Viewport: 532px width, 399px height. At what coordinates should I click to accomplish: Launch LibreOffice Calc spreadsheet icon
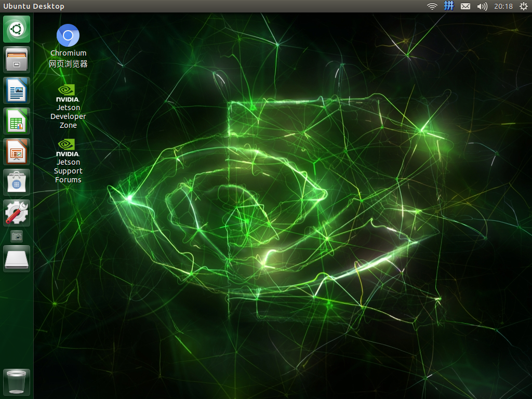pos(17,121)
